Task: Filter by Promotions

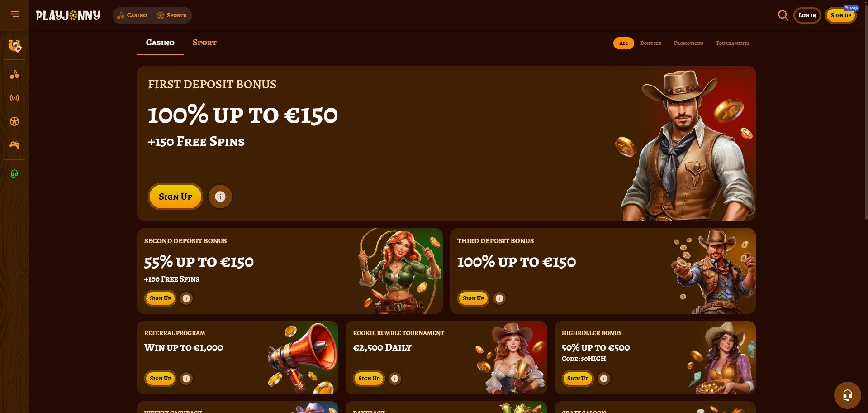Action: 688,43
